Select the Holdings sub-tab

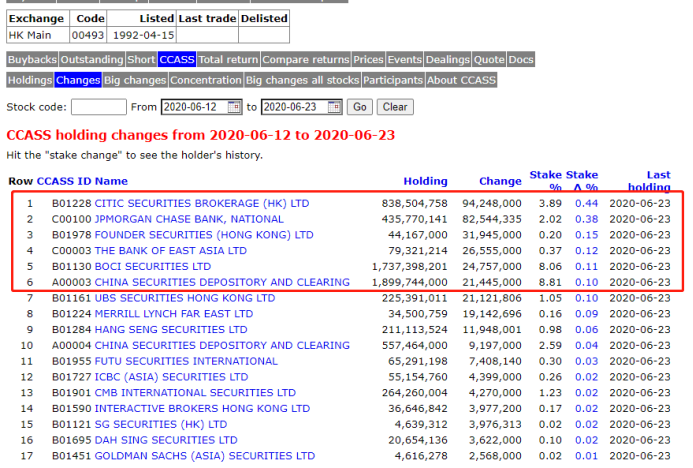pyautogui.click(x=29, y=80)
